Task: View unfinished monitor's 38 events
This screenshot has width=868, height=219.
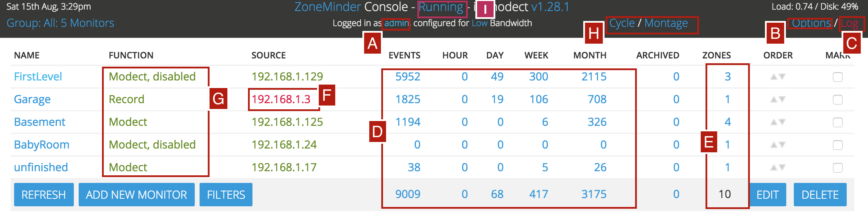Action: [414, 167]
